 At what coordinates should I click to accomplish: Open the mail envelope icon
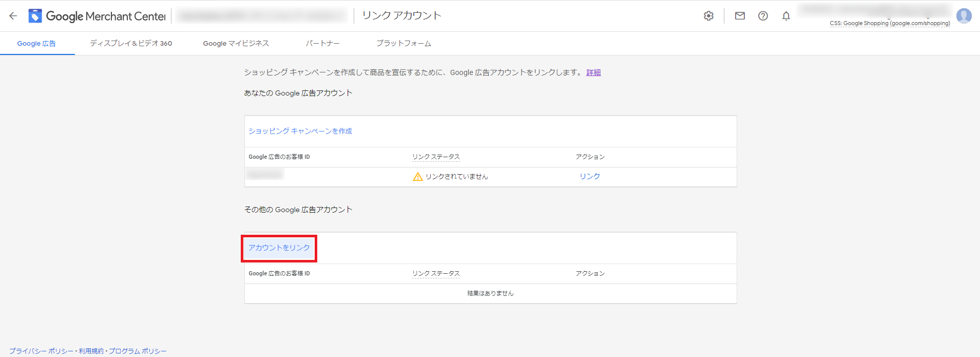point(740,16)
